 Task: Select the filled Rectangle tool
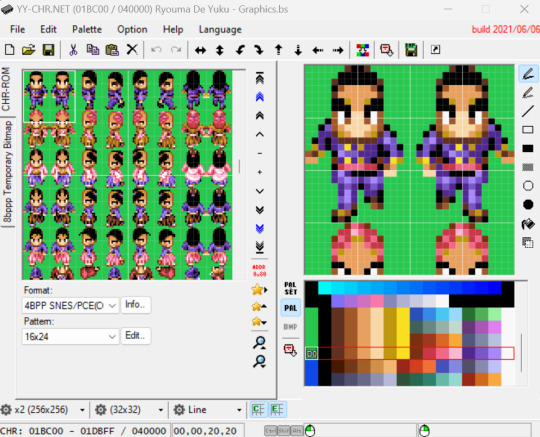[528, 148]
